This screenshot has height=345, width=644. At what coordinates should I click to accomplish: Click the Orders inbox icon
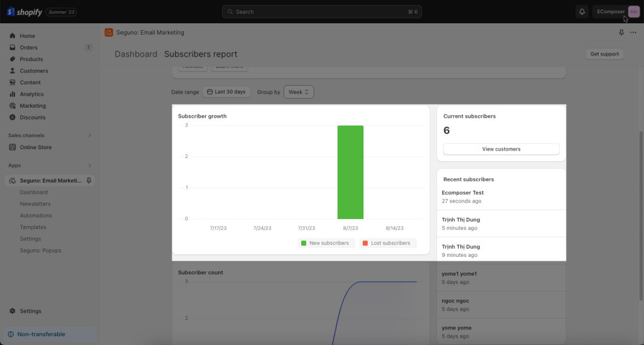[13, 47]
